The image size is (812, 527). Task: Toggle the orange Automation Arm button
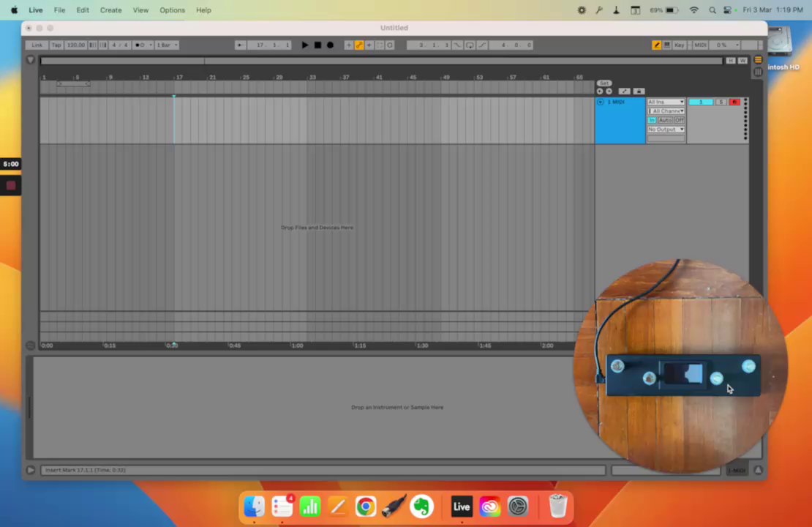pos(359,45)
